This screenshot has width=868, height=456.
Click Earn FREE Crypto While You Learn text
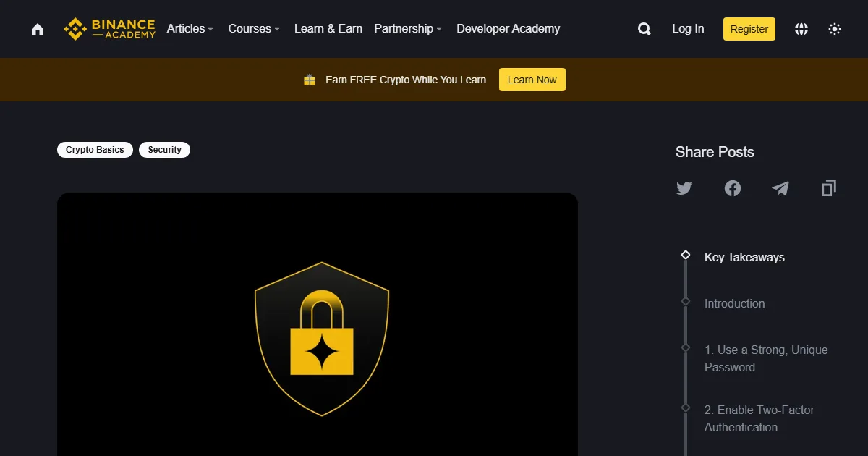tap(406, 80)
